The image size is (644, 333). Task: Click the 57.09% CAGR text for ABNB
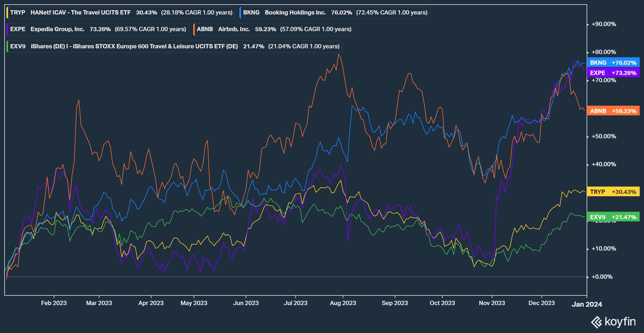pos(316,29)
